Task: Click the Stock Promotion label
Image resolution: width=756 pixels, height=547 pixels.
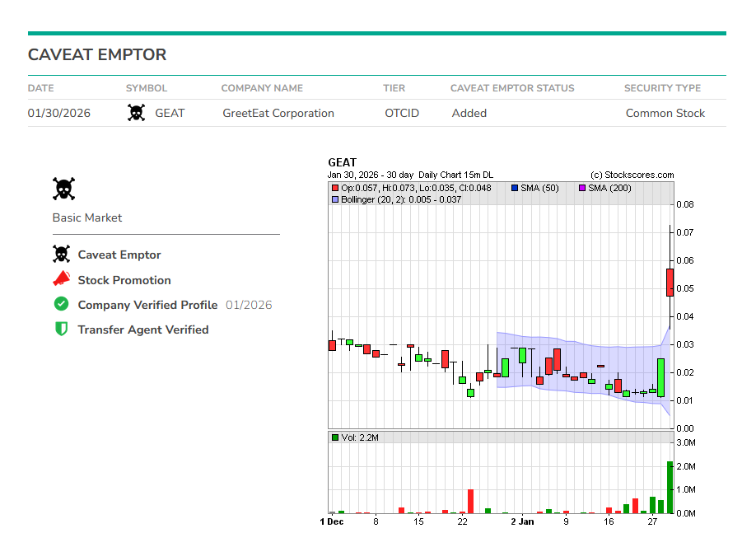Action: click(124, 280)
